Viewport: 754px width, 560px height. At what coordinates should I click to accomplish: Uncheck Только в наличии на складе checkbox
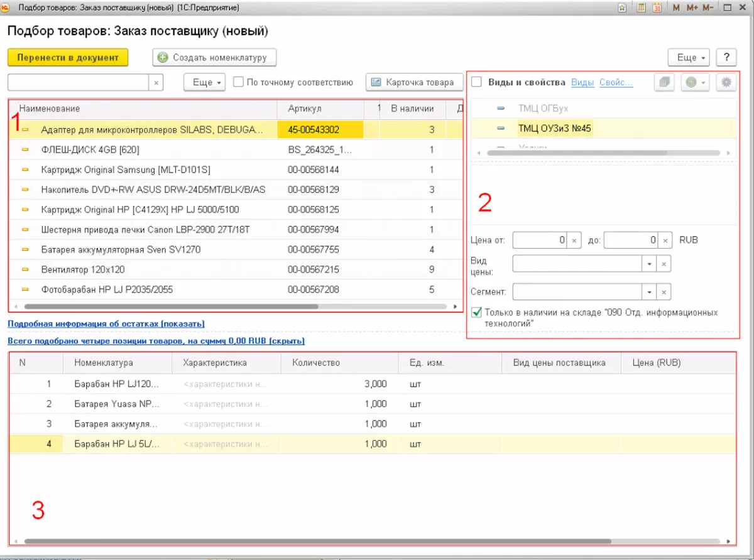tap(477, 312)
